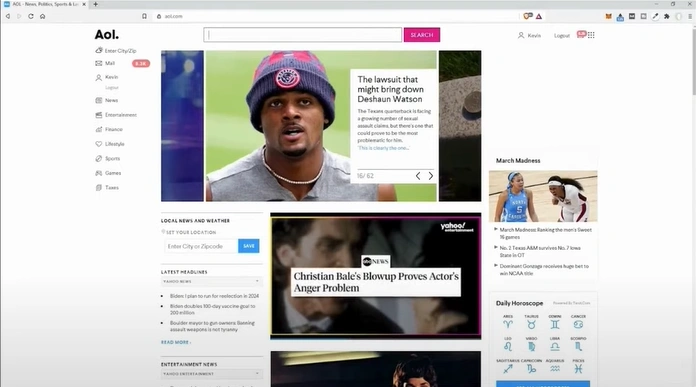696x387 pixels.
Task: Click the browser forward arrow
Action: click(19, 16)
